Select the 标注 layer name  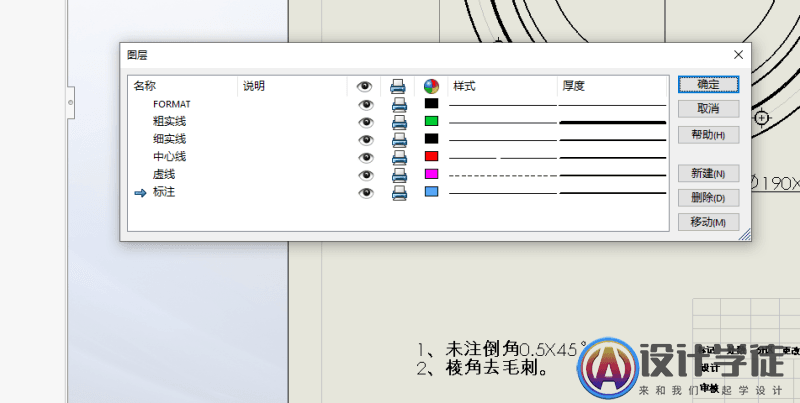164,192
